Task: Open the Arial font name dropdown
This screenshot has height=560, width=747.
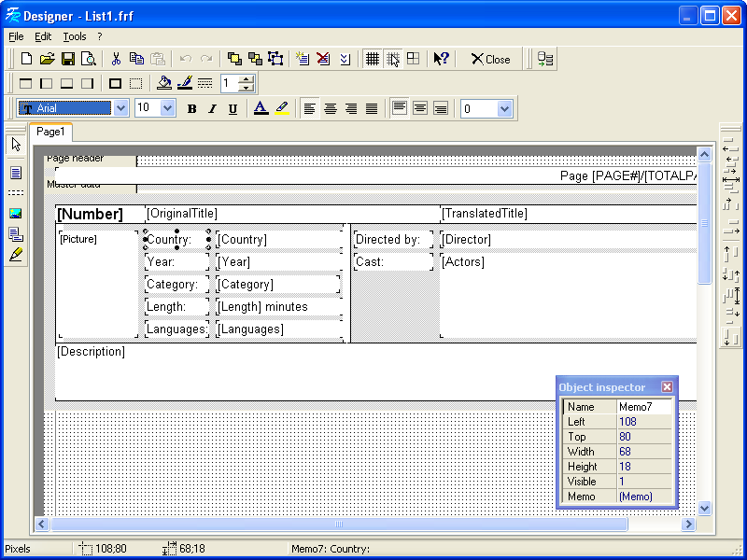Action: (x=120, y=108)
